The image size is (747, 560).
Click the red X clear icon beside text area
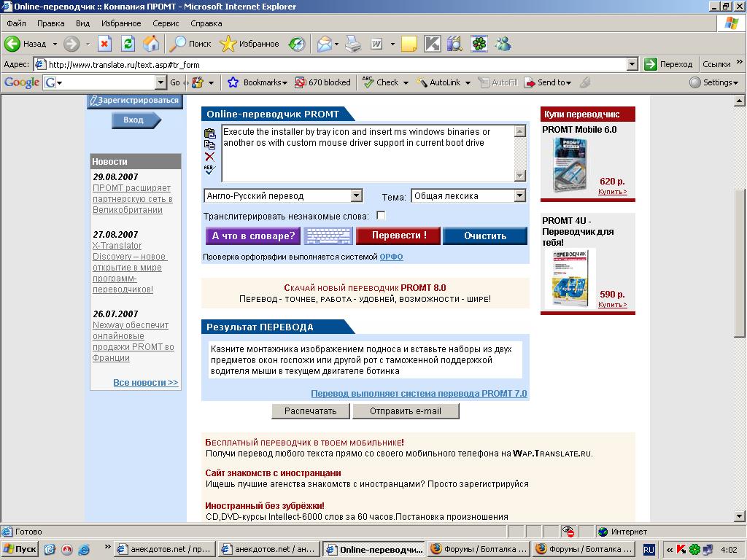(209, 157)
